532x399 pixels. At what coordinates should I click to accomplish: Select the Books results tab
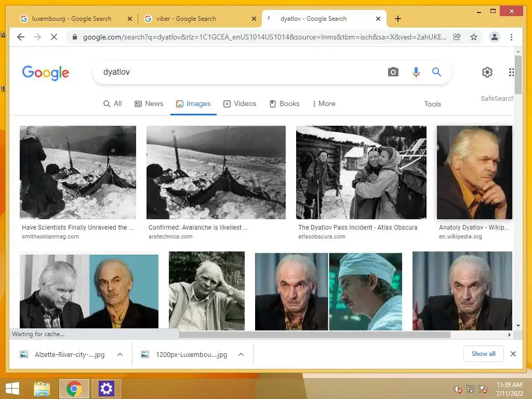pyautogui.click(x=284, y=104)
